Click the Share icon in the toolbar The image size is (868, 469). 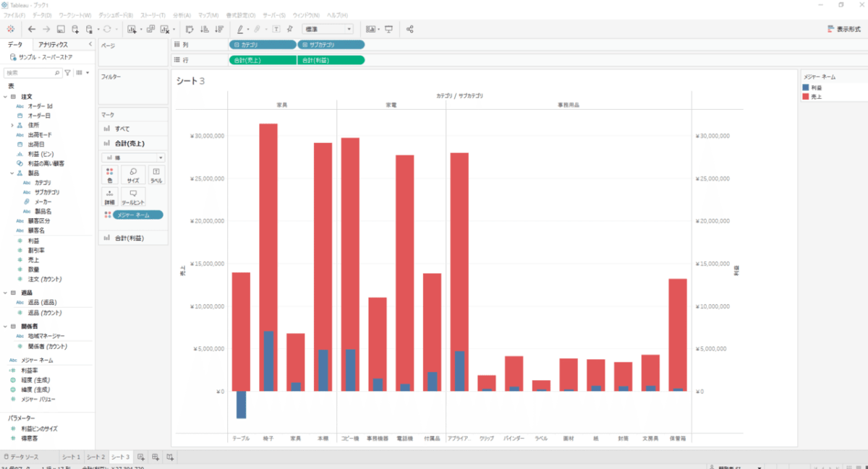pyautogui.click(x=410, y=30)
